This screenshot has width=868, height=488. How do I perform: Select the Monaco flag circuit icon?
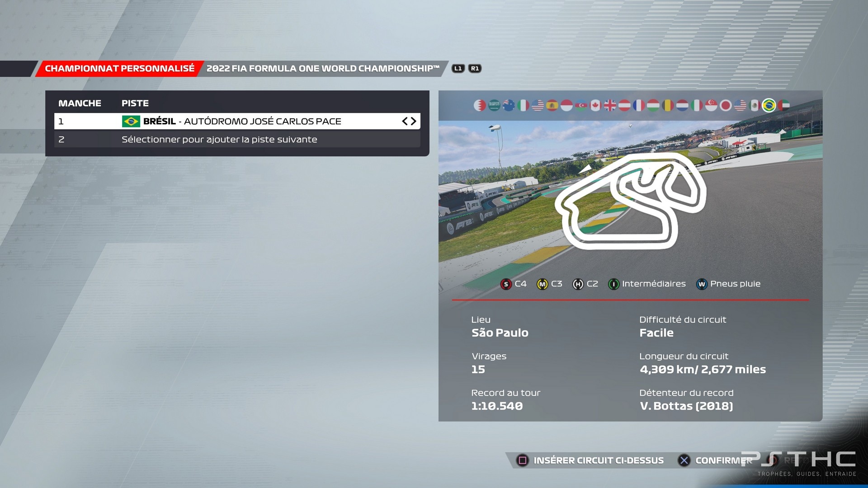(566, 105)
